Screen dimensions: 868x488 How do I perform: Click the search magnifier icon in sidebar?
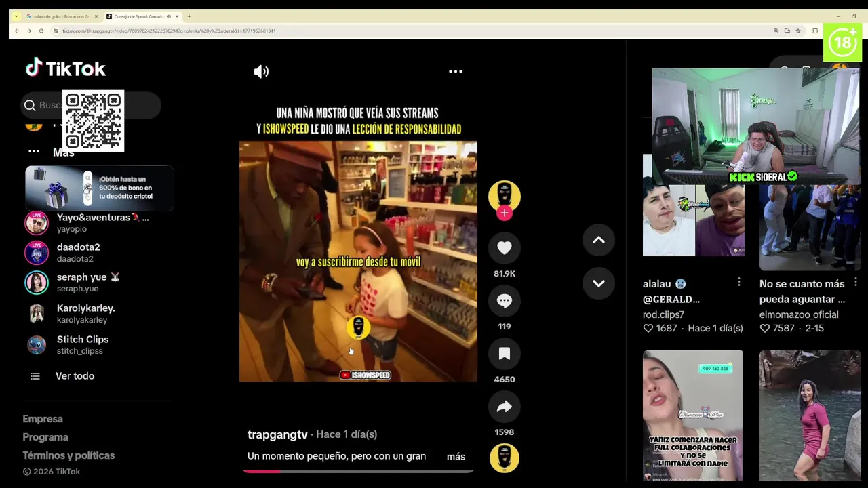click(x=30, y=105)
